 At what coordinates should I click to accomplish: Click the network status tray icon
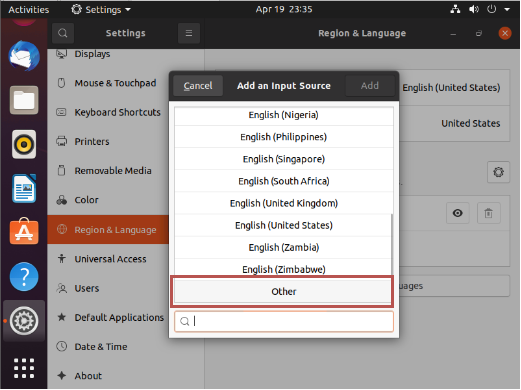[x=455, y=9]
